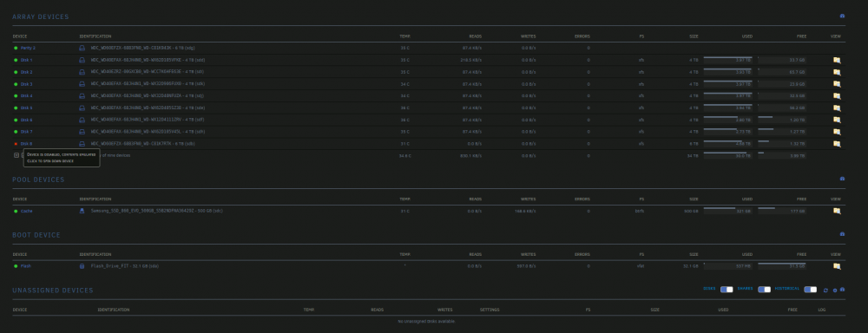Click the Samsung SSD 860 EVO identification text

(x=156, y=211)
